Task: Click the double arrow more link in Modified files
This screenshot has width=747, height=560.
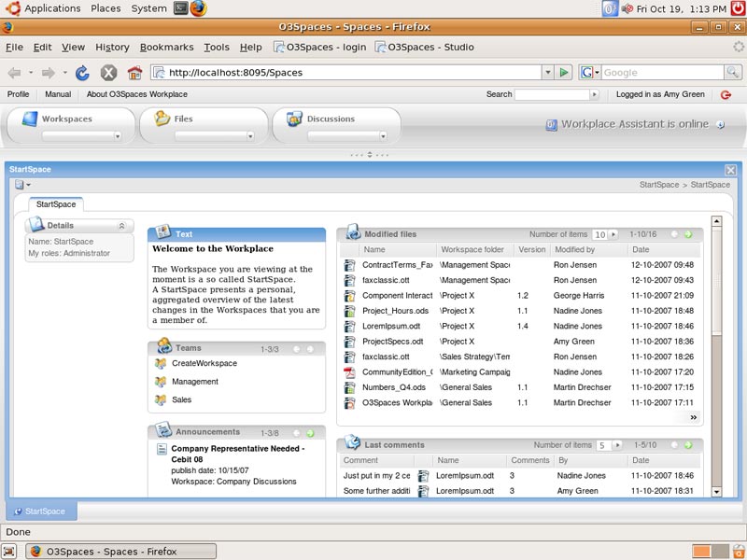Action: click(x=694, y=417)
